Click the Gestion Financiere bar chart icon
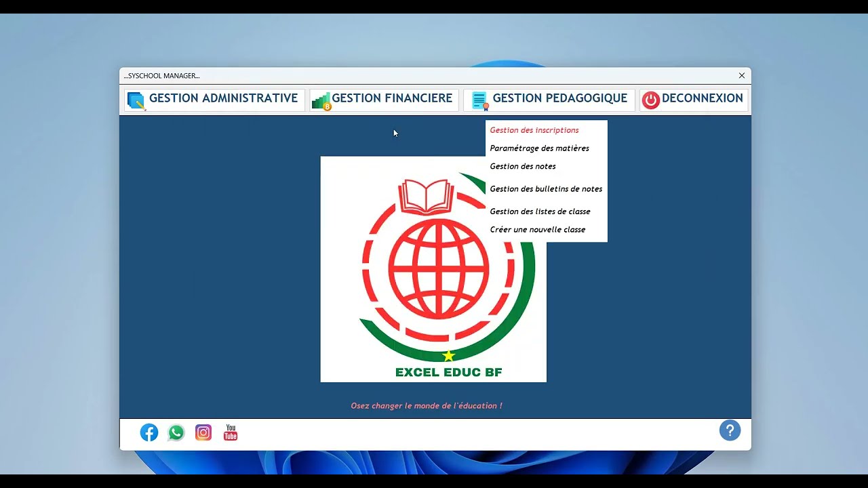This screenshot has height=488, width=868. [321, 101]
